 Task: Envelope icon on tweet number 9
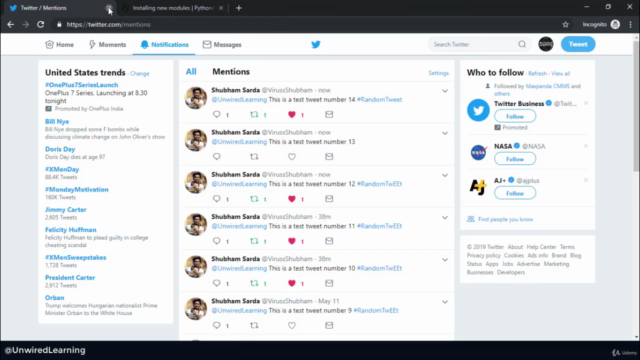[329, 325]
